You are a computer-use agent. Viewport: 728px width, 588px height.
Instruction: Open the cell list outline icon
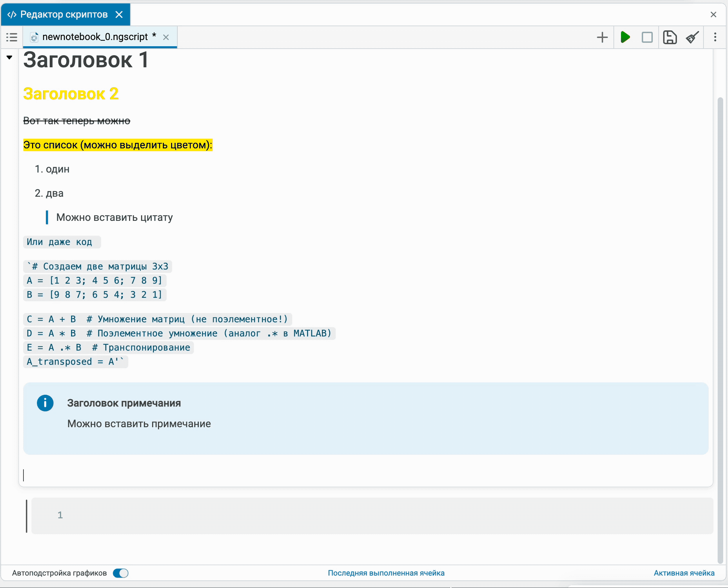(x=12, y=37)
